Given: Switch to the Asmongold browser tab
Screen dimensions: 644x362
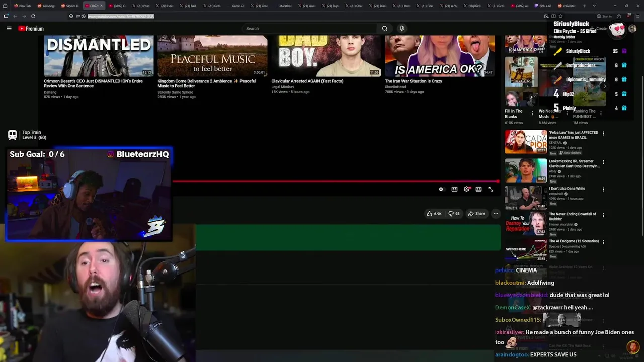Looking at the screenshot, I should pyautogui.click(x=47, y=6).
